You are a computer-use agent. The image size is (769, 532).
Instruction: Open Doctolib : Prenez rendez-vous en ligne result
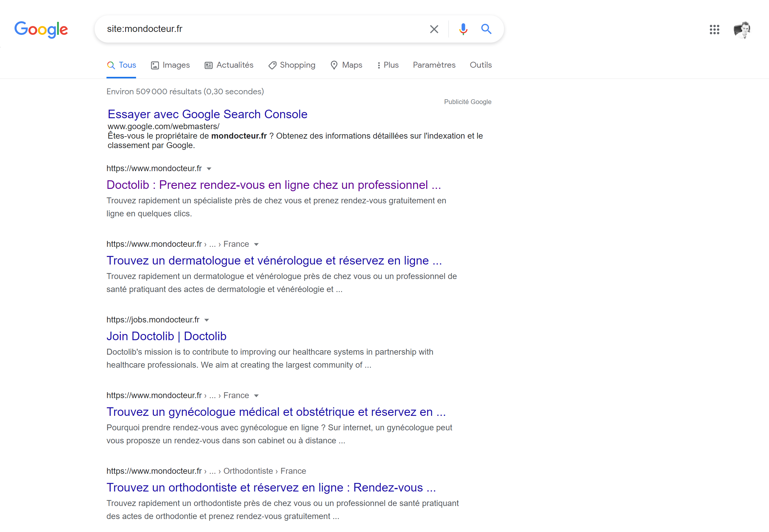click(274, 185)
